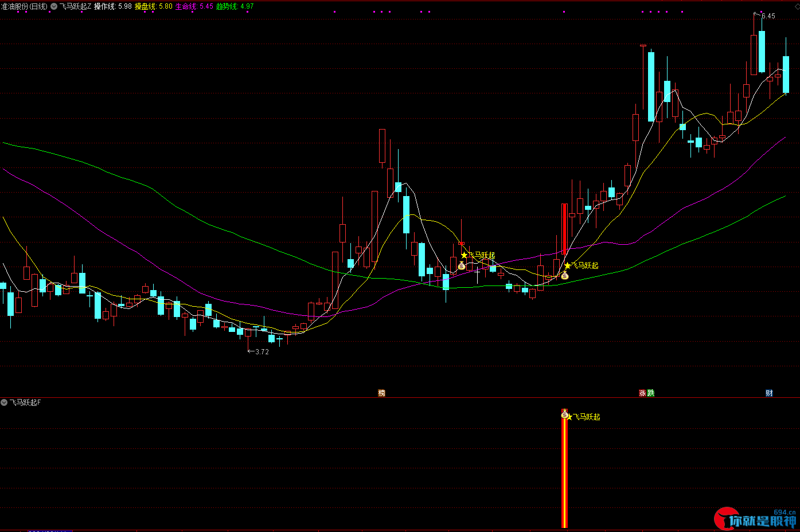
Task: Click the red 涨 marker icon
Action: (x=642, y=393)
